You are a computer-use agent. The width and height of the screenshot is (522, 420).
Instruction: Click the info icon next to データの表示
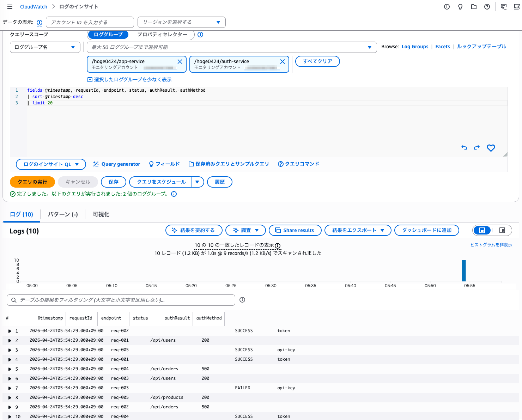click(x=39, y=22)
